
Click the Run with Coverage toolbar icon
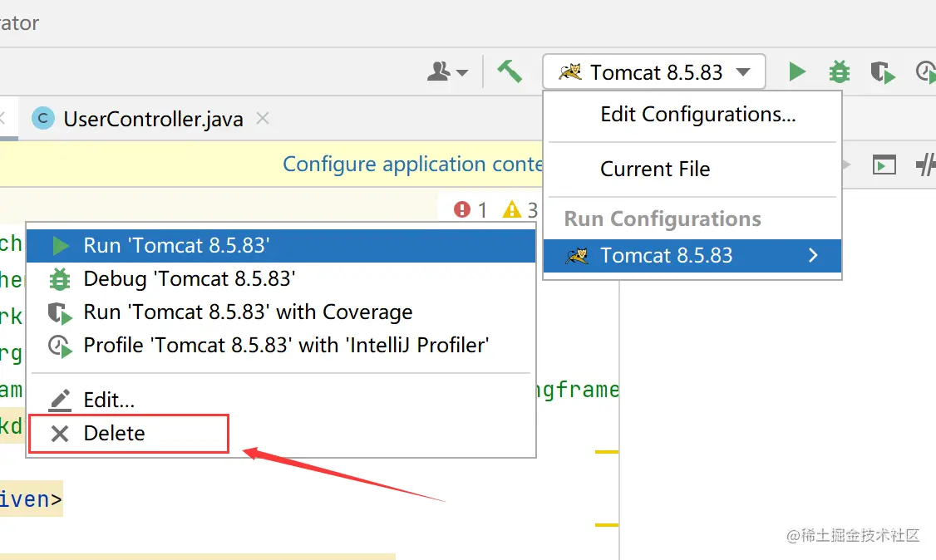[x=882, y=72]
